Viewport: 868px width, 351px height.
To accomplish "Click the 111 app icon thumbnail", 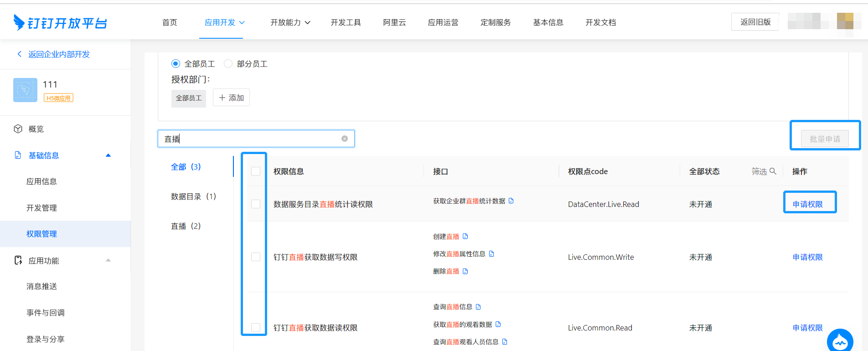I will [x=25, y=90].
